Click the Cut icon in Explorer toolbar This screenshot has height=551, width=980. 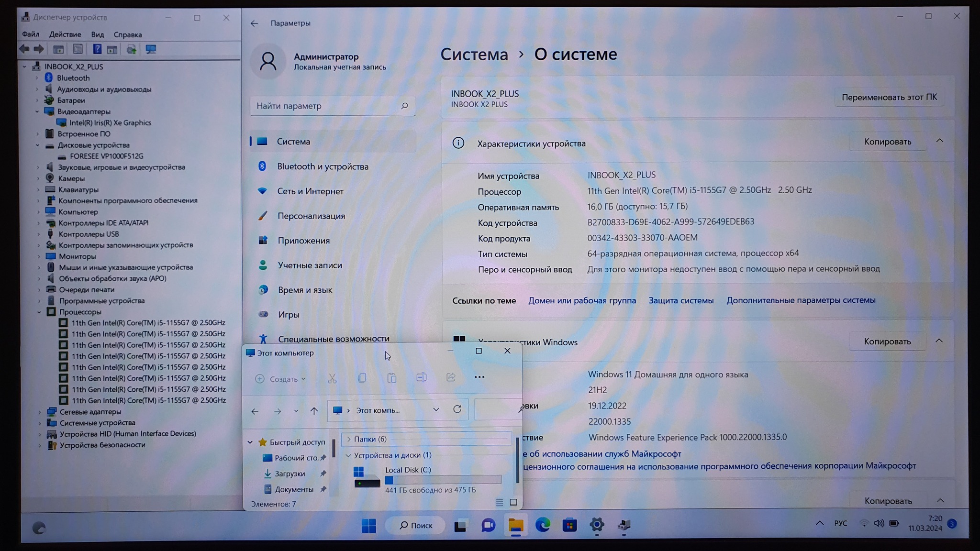click(x=332, y=378)
